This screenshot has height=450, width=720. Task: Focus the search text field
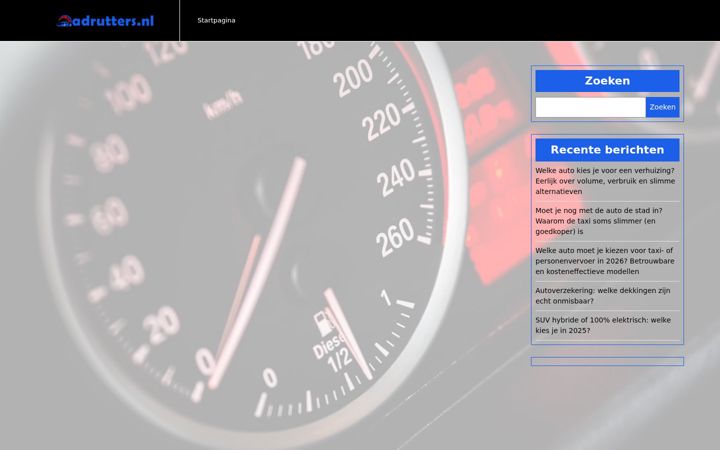pyautogui.click(x=591, y=107)
